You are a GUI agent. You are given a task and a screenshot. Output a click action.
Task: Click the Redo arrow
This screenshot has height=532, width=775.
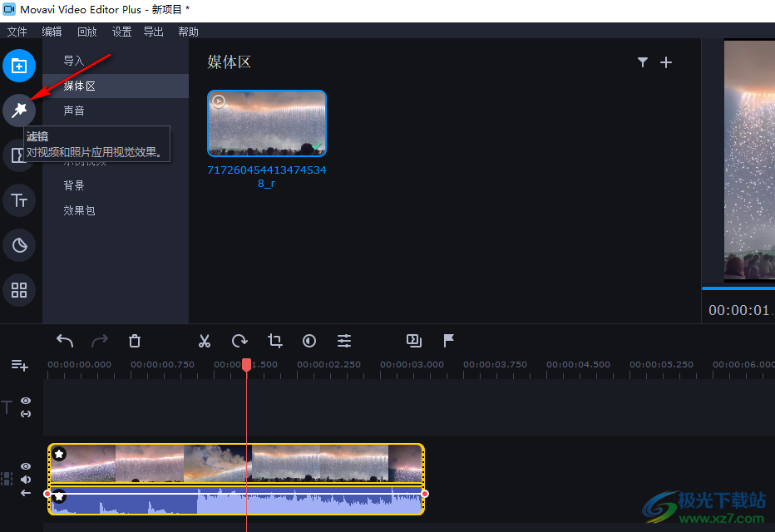(x=100, y=341)
